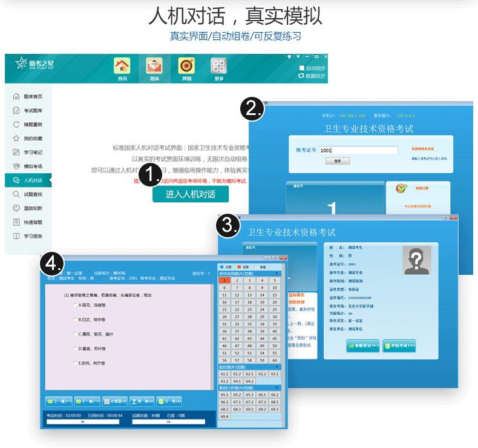Click the 押题 target icon
Image resolution: width=478 pixels, height=448 pixels.
tap(186, 66)
